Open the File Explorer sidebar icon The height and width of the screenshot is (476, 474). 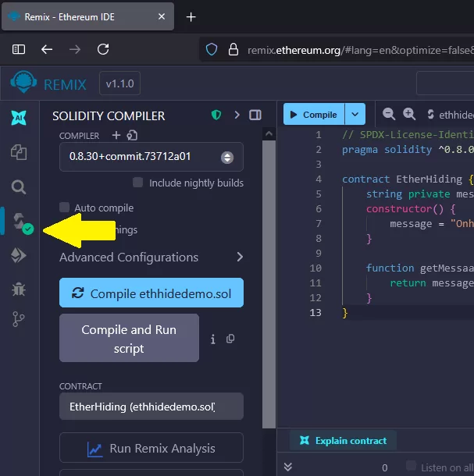coord(19,152)
